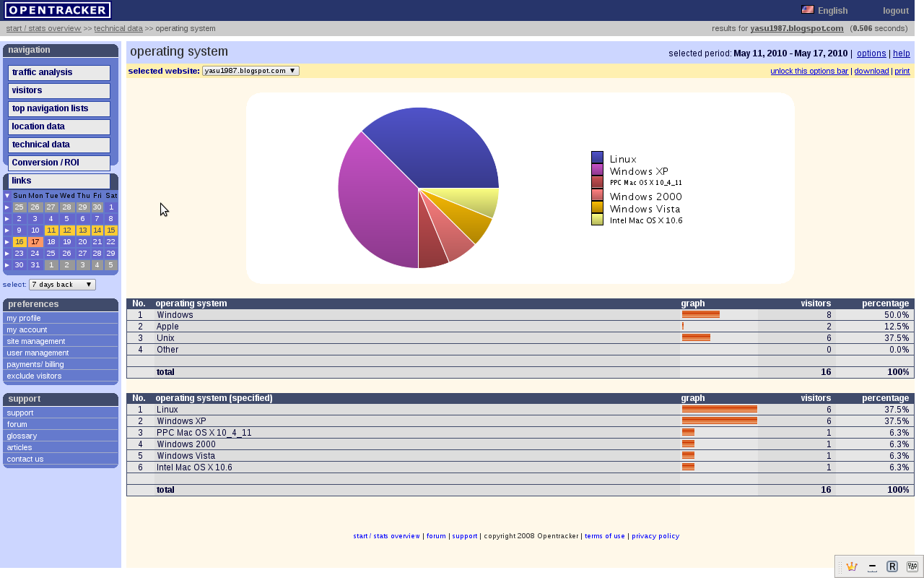Click the download link in the options bar

click(871, 70)
